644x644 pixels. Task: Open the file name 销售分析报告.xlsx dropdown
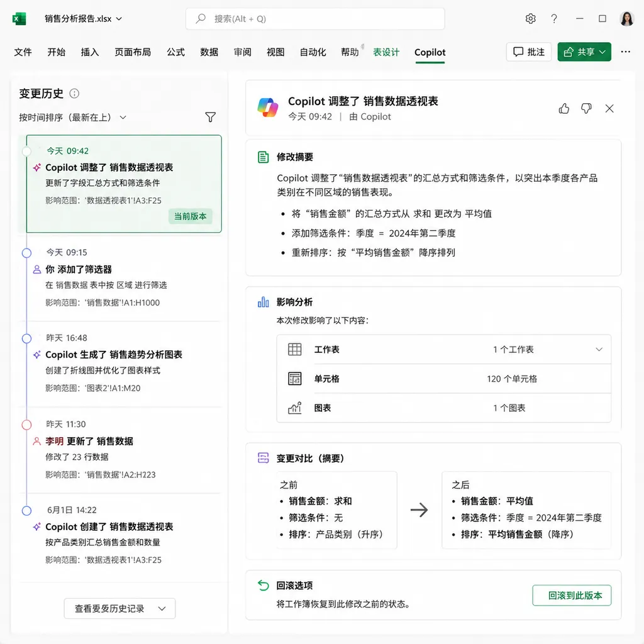pos(84,19)
